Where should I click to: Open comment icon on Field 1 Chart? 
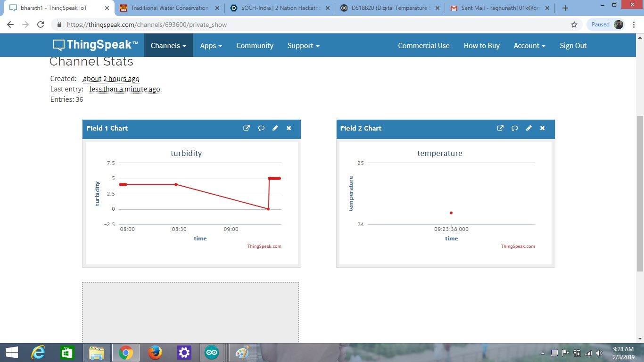pyautogui.click(x=261, y=128)
